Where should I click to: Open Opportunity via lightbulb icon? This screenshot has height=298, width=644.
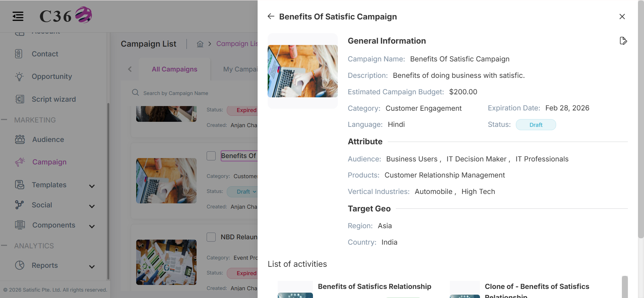point(19,77)
